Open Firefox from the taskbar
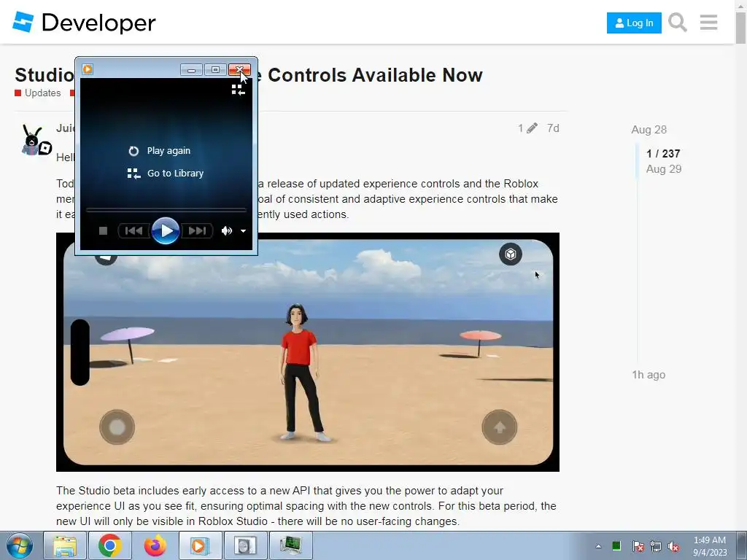The width and height of the screenshot is (747, 560). coord(155,545)
